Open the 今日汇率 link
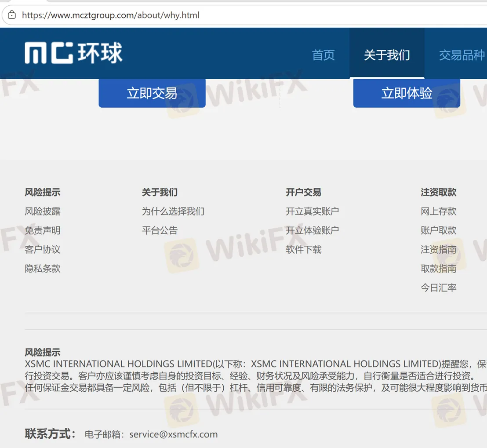487x448 pixels. (439, 288)
